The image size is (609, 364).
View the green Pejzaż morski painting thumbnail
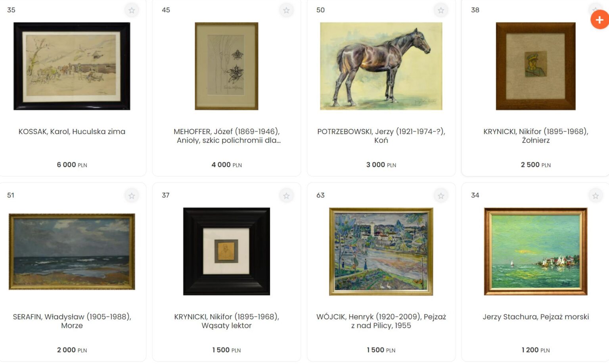tap(536, 251)
